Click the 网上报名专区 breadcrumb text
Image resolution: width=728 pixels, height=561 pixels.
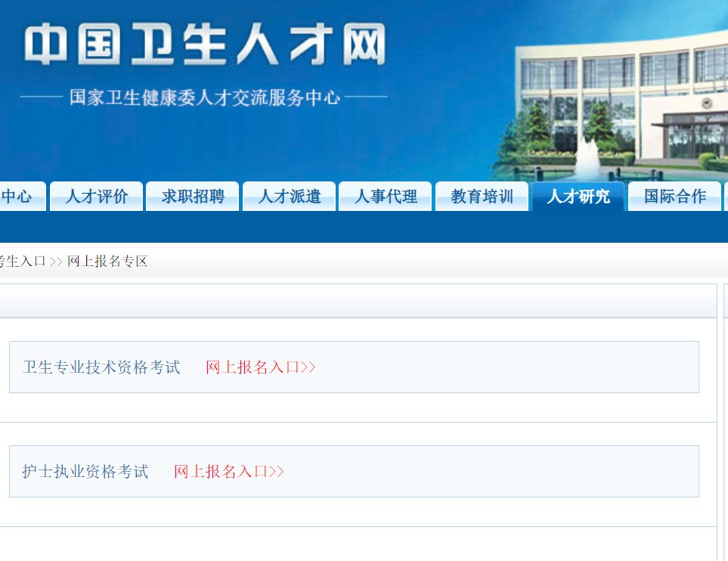coord(107,262)
